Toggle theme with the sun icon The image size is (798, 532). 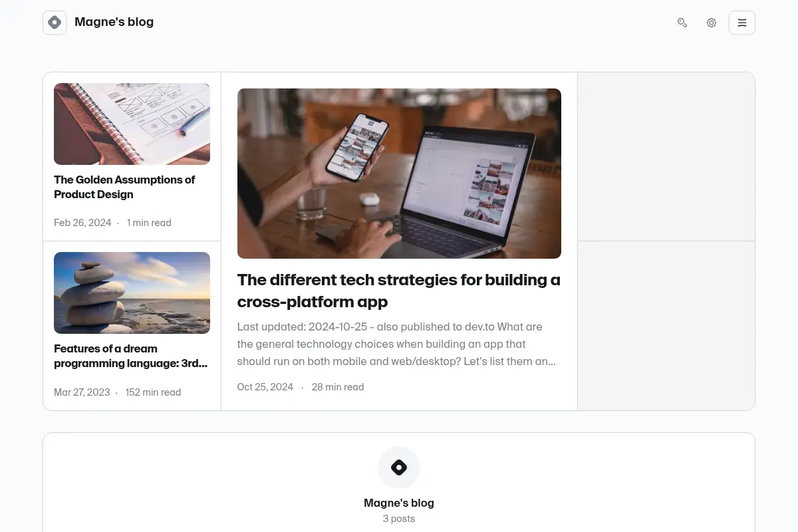coord(712,23)
